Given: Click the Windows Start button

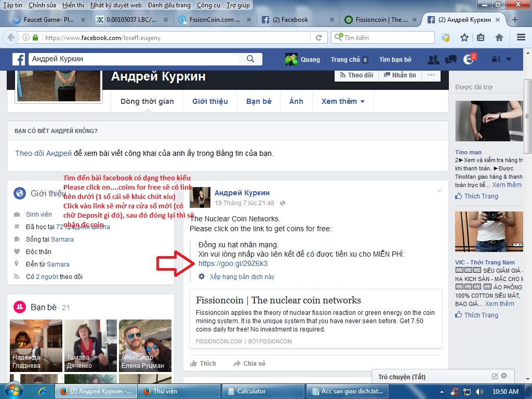Looking at the screenshot, I should (x=14, y=391).
